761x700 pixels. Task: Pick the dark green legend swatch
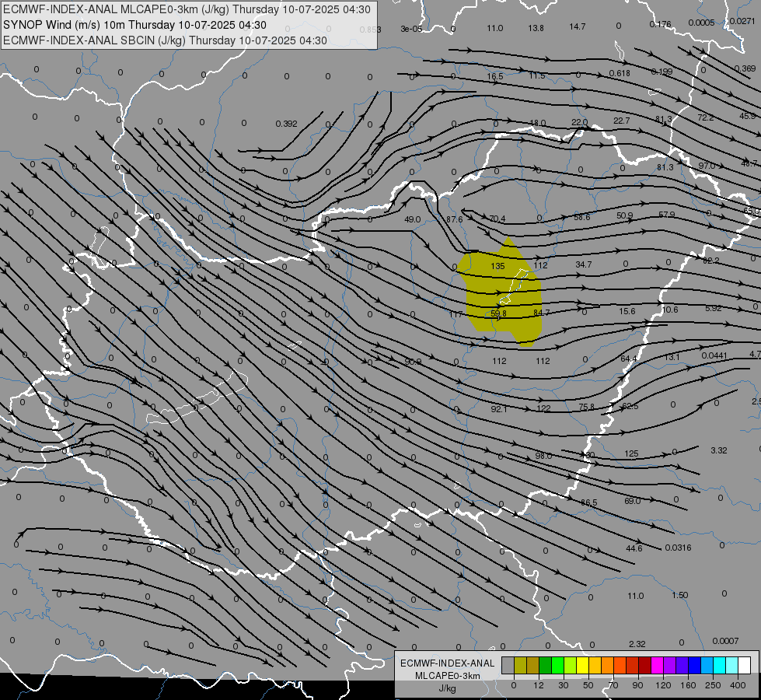(x=546, y=666)
